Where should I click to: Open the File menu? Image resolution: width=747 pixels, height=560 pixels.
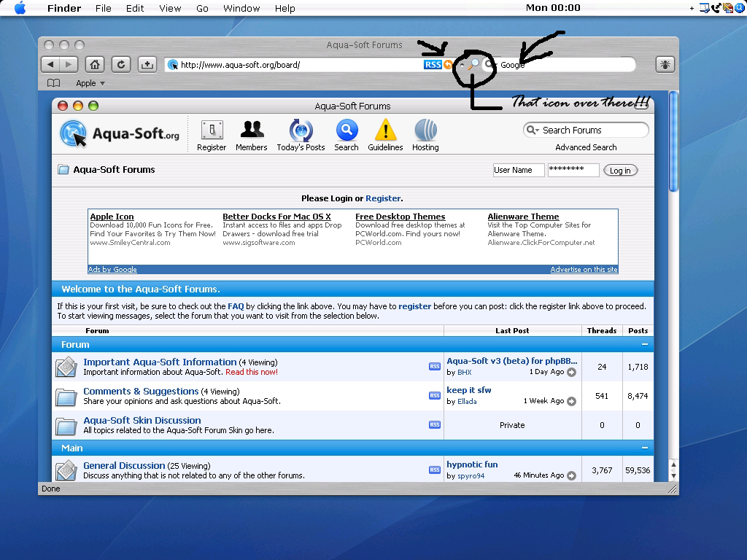pos(104,8)
